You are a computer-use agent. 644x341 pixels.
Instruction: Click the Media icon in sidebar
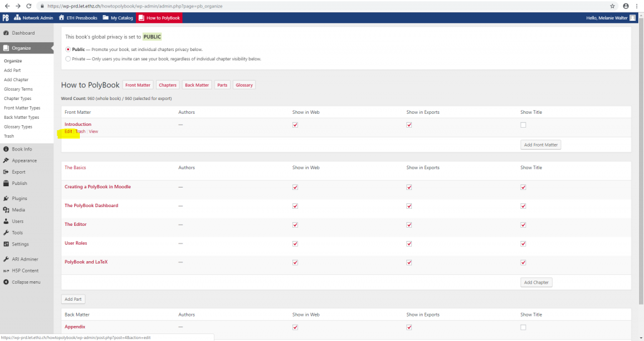coord(6,210)
